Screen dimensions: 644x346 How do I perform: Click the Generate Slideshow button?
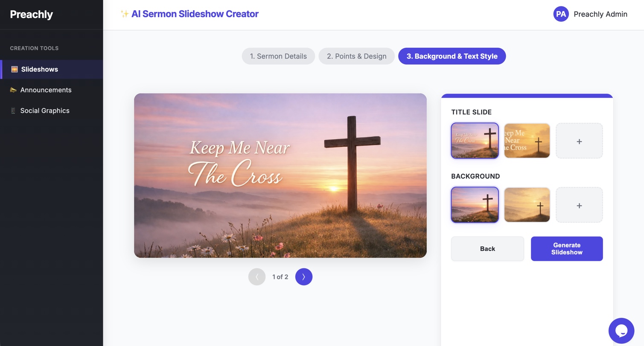tap(566, 249)
